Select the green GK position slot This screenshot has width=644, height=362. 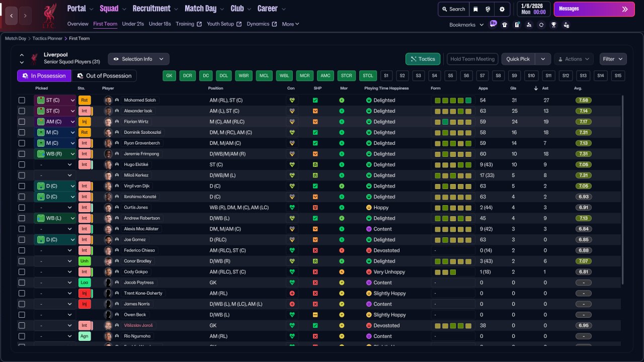(169, 76)
